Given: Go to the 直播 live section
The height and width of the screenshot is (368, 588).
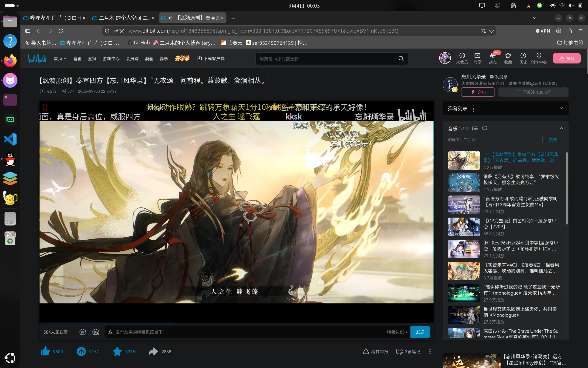Looking at the screenshot, I should (92, 59).
